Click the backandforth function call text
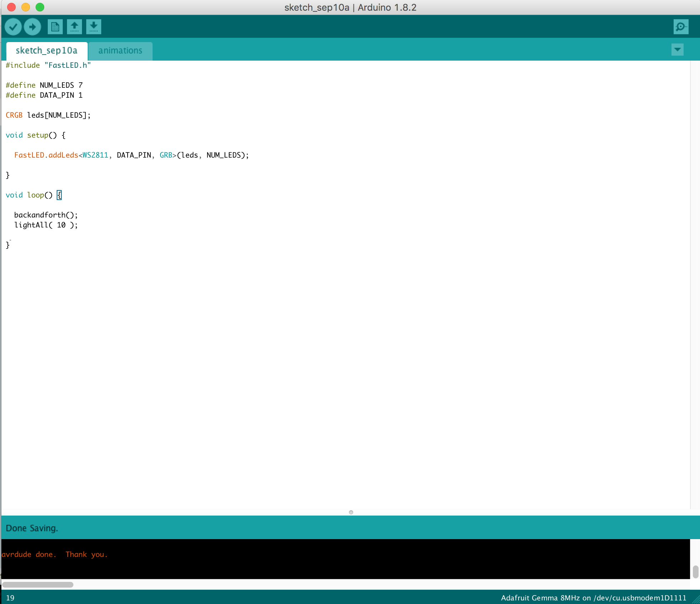This screenshot has width=700, height=604. [46, 215]
